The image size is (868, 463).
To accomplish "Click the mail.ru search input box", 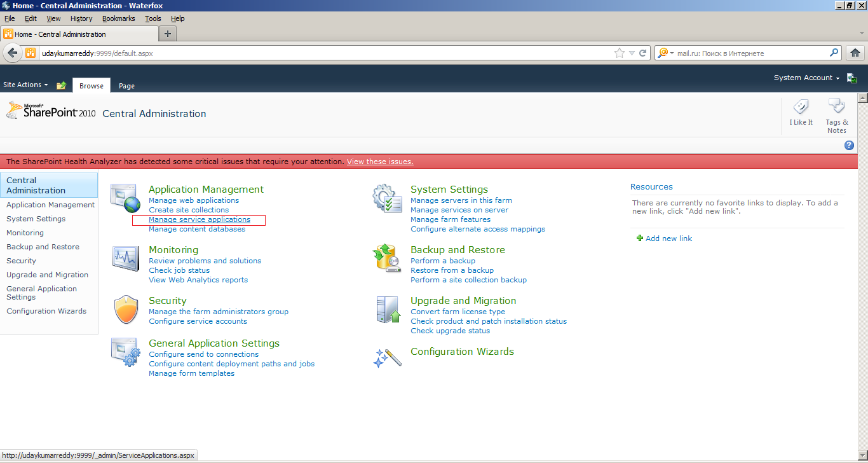I will coord(752,53).
